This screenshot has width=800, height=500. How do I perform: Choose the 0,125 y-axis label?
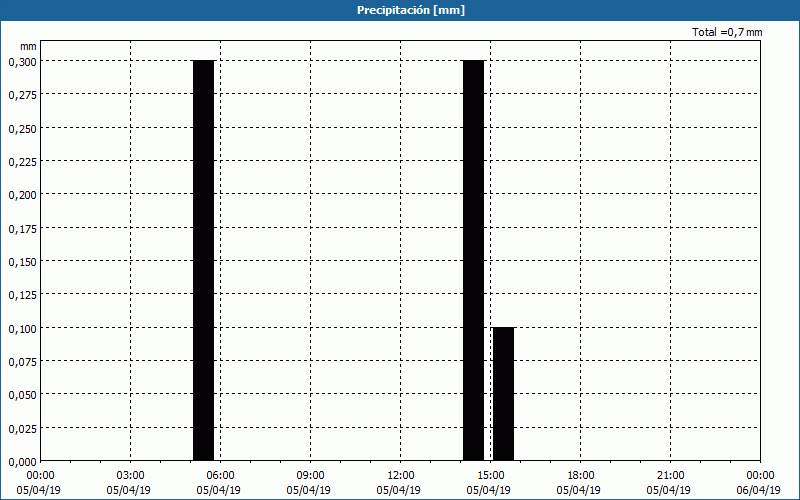tap(22, 295)
